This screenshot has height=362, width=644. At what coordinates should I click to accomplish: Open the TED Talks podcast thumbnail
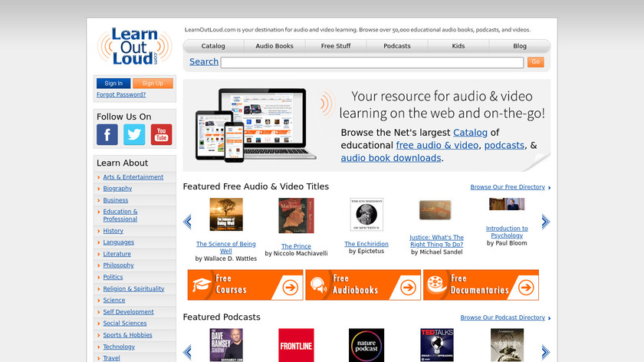click(436, 345)
